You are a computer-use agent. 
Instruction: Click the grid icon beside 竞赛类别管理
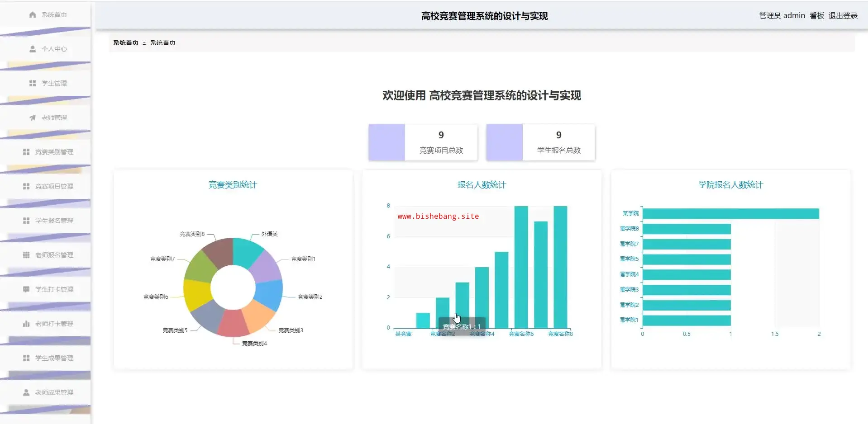tap(26, 152)
